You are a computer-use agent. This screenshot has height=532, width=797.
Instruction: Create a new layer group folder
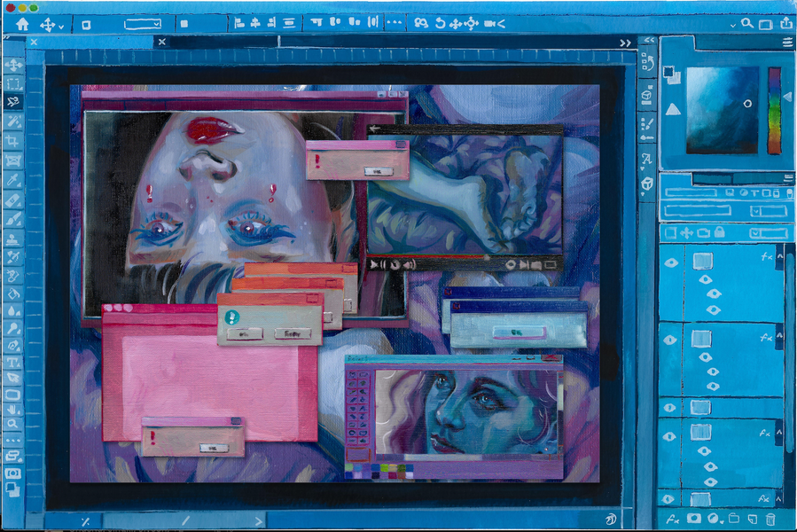[x=733, y=519]
